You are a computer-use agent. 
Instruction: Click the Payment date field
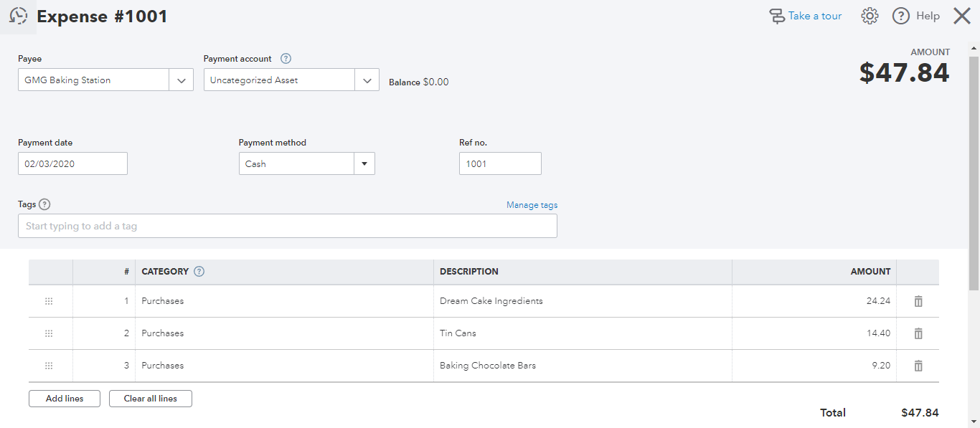pyautogui.click(x=72, y=164)
